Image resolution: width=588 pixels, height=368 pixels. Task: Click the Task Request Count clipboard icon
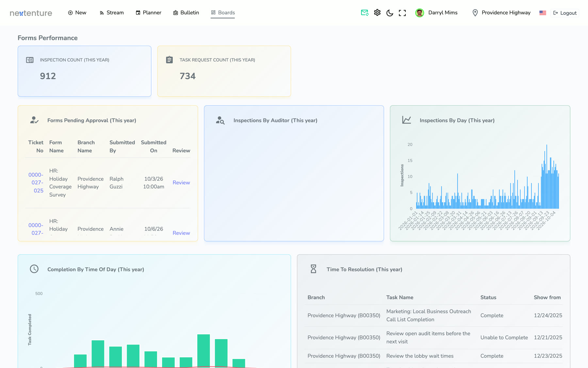[x=169, y=60]
